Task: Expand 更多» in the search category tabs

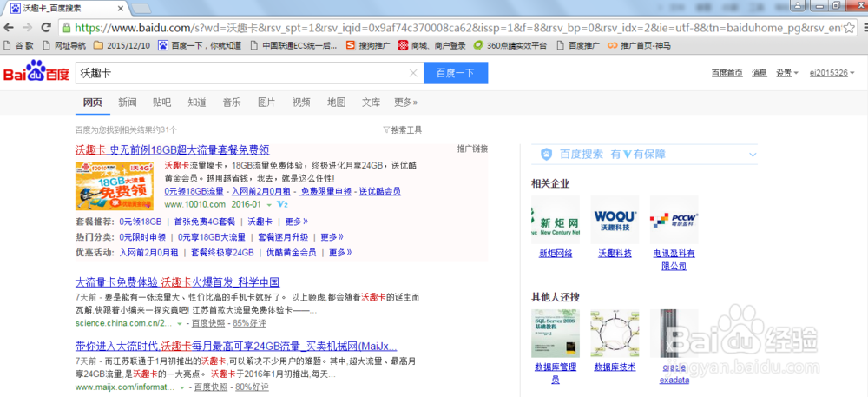Action: click(x=405, y=103)
